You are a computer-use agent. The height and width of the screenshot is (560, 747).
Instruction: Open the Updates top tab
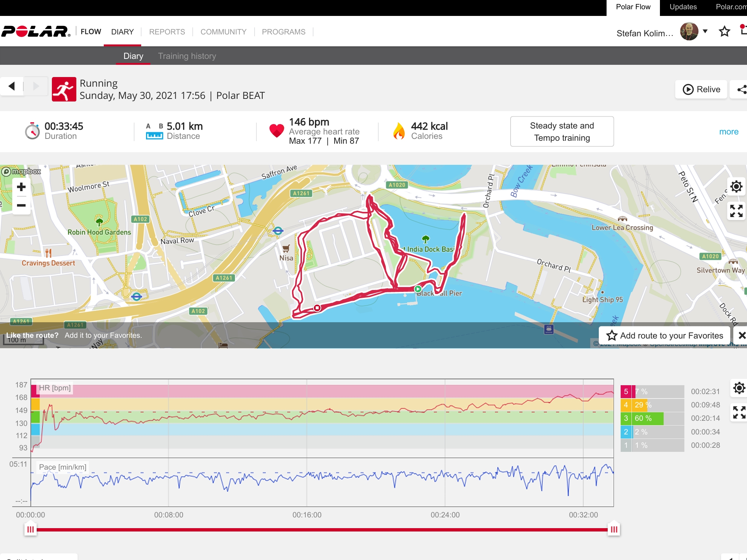pos(683,7)
